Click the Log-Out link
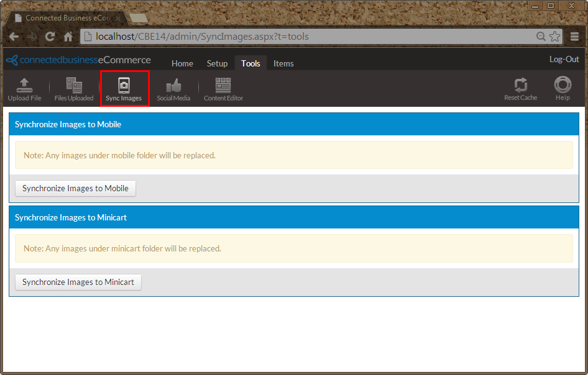This screenshot has height=375, width=588. pos(564,60)
